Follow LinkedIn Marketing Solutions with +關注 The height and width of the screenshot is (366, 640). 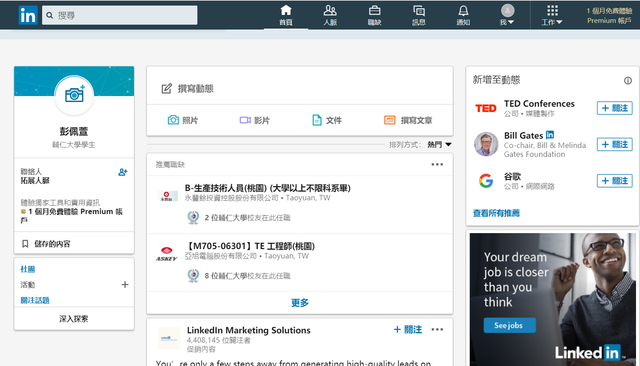pyautogui.click(x=407, y=329)
